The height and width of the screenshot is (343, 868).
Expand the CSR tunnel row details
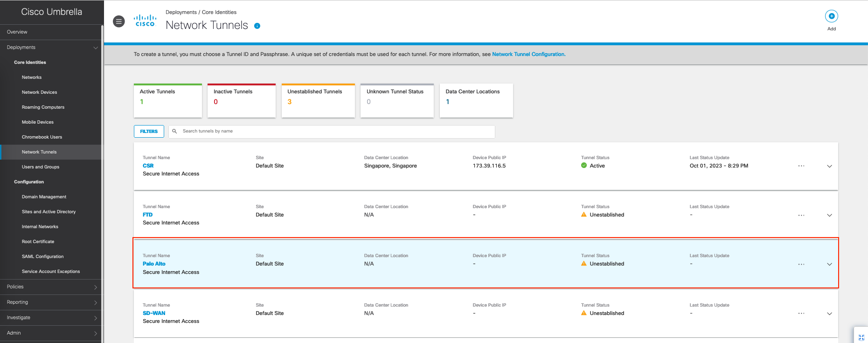pos(829,166)
